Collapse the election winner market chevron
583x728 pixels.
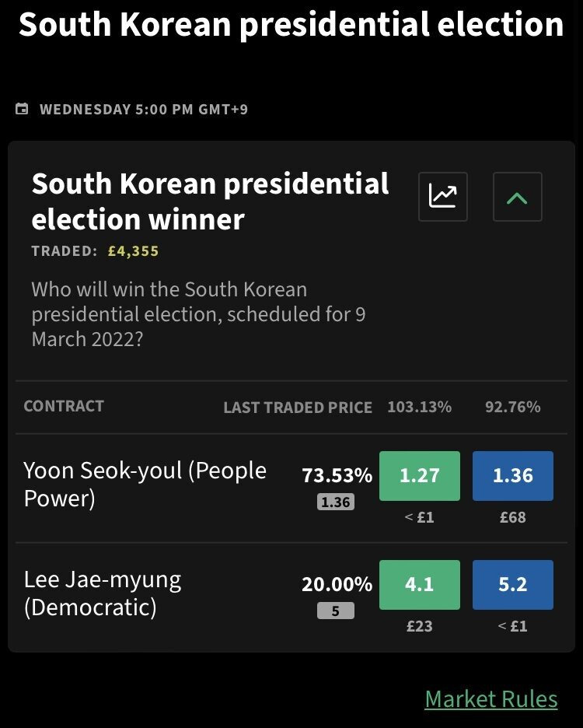tap(517, 197)
